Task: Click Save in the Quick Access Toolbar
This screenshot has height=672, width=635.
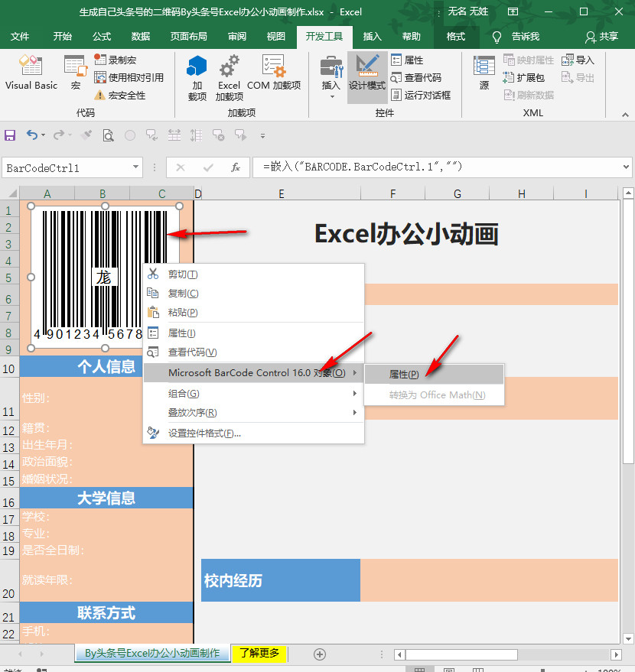Action: [10, 135]
